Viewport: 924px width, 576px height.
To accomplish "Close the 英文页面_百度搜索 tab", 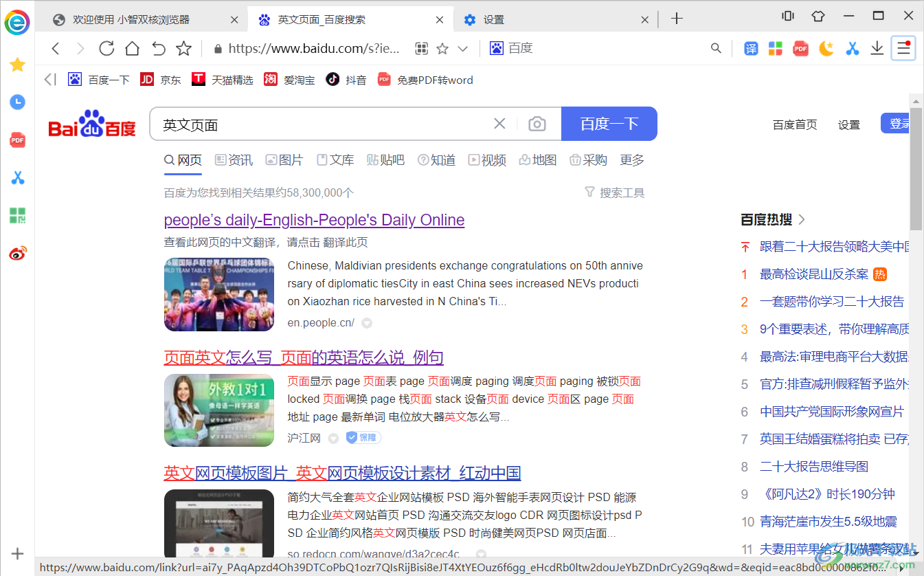I will (x=440, y=20).
